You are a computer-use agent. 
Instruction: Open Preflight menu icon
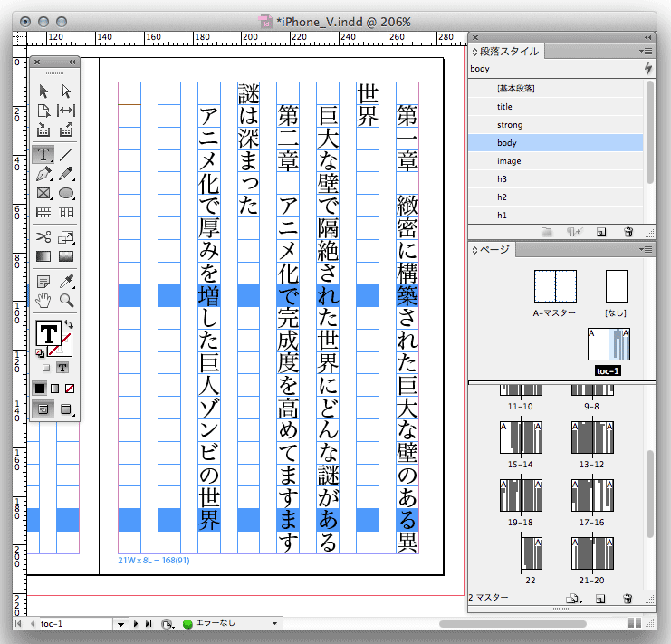(x=168, y=624)
